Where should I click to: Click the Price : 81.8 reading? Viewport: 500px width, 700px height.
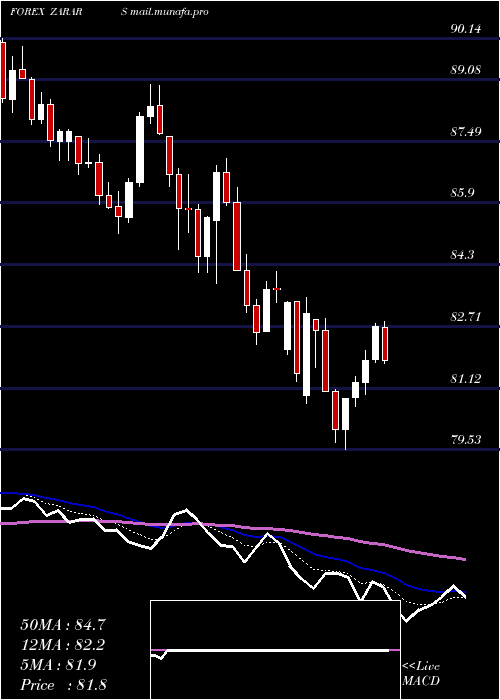[63, 685]
